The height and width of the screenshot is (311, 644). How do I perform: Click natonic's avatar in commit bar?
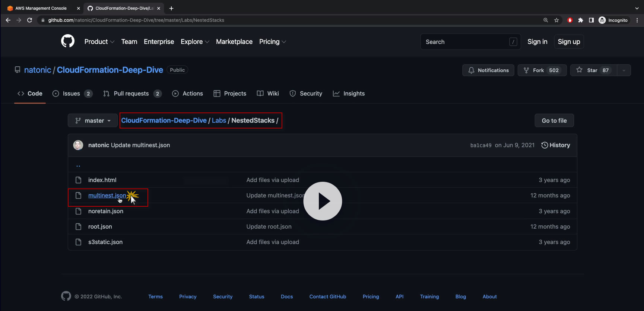click(x=78, y=145)
